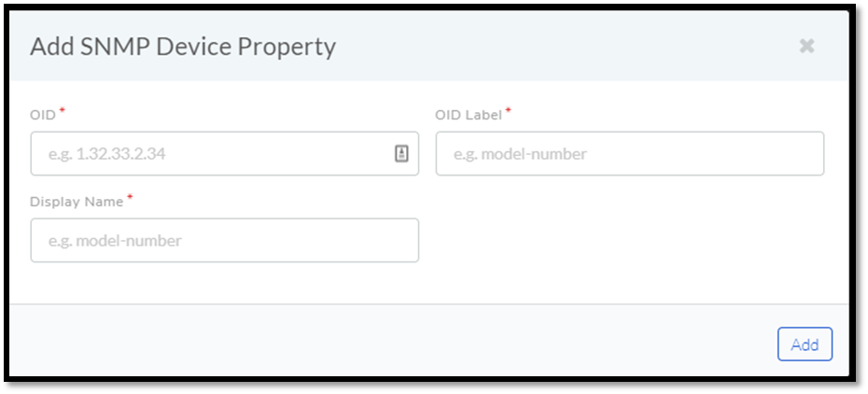Click the dialog footer area left of Add
Screen dimensions: 868x394
tap(387, 343)
